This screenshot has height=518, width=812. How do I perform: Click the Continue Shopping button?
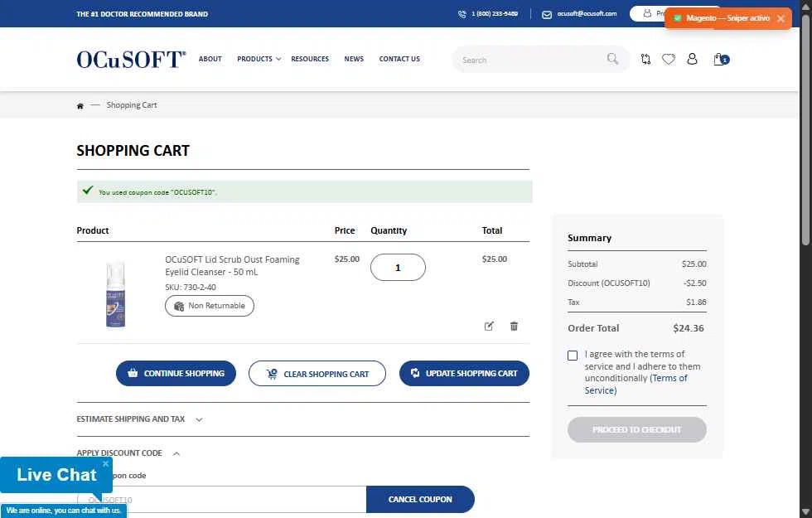[176, 374]
